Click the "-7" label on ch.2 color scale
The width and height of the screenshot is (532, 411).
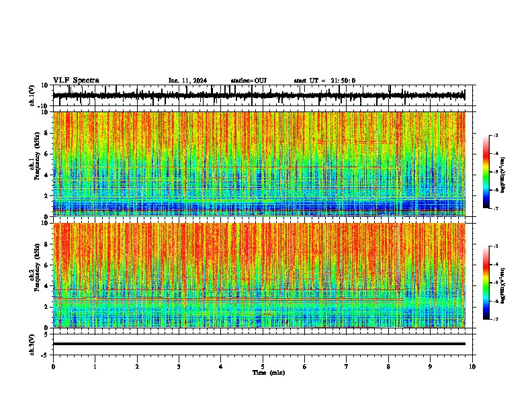(495, 319)
